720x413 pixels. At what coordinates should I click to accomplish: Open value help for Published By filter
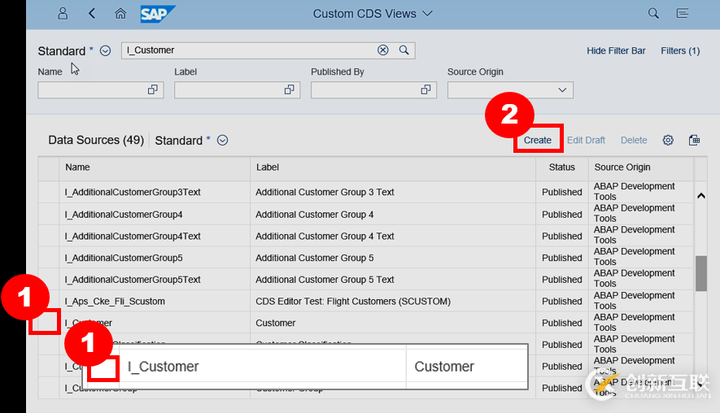coord(426,90)
